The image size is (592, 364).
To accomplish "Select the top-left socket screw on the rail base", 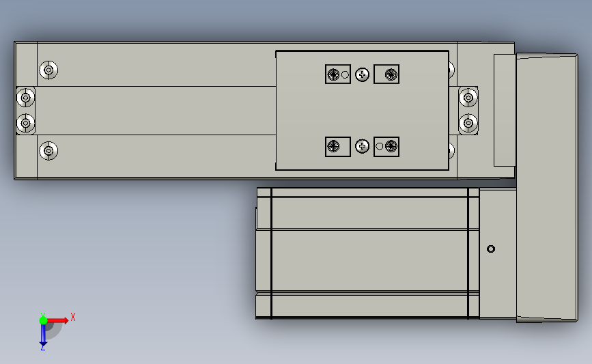I will pos(48,70).
